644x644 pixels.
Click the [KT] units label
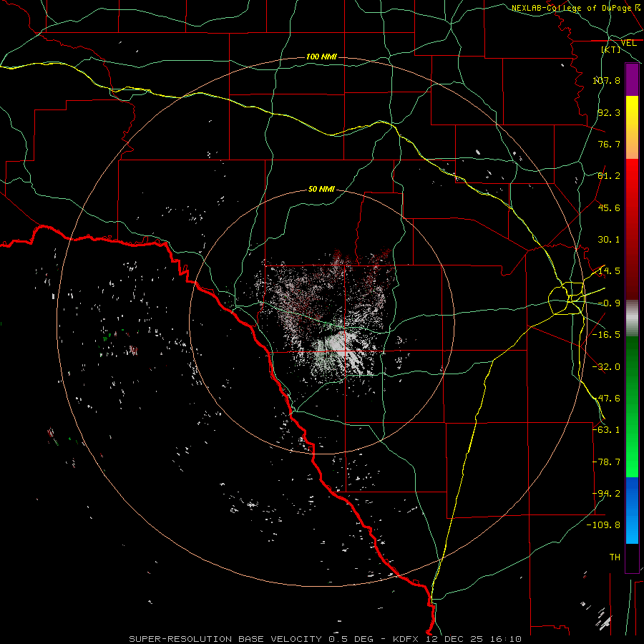pos(611,49)
